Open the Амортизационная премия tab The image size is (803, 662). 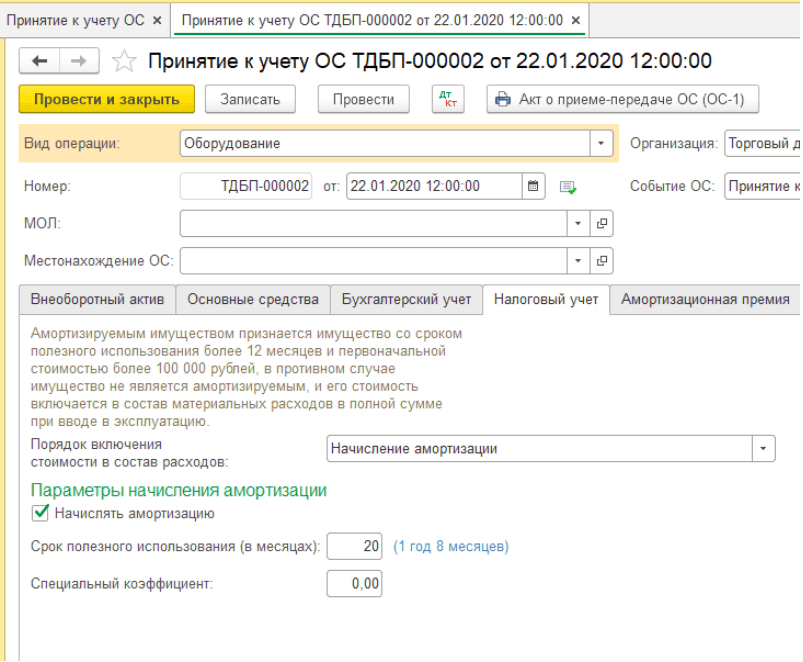point(705,299)
